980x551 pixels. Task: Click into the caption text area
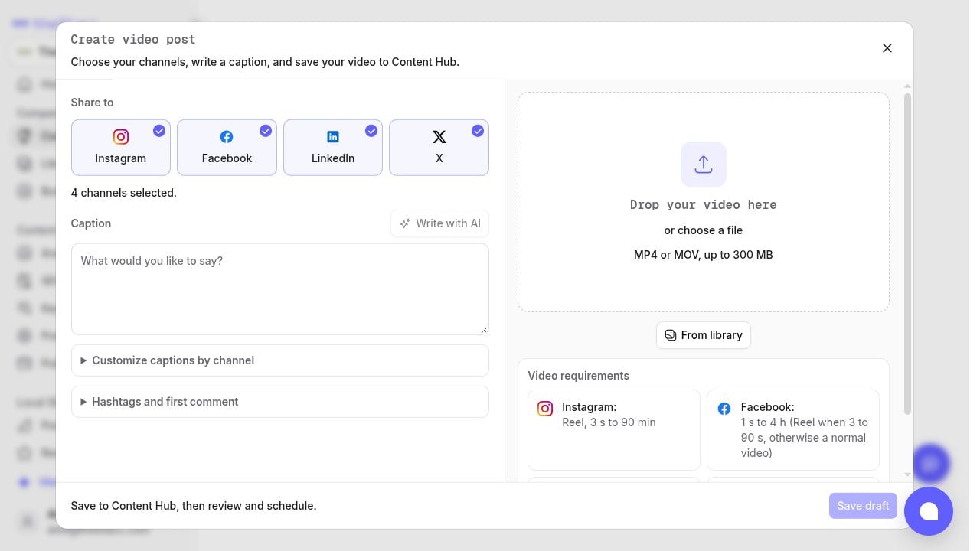[x=280, y=289]
